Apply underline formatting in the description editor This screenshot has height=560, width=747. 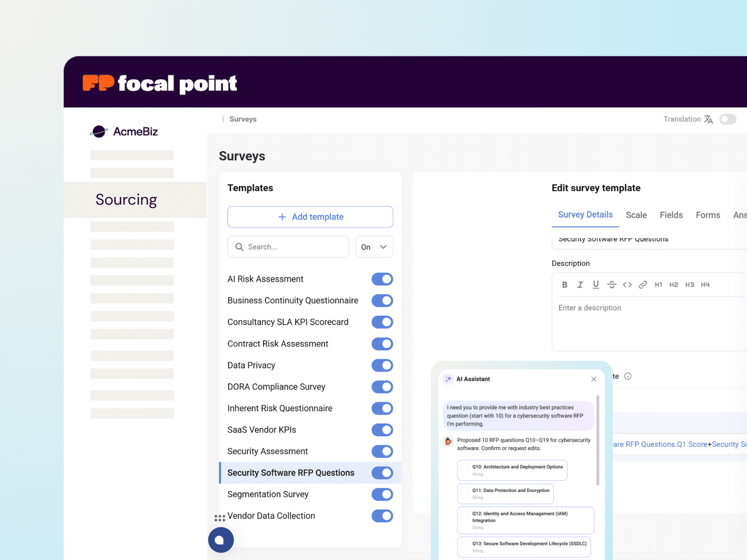(596, 284)
